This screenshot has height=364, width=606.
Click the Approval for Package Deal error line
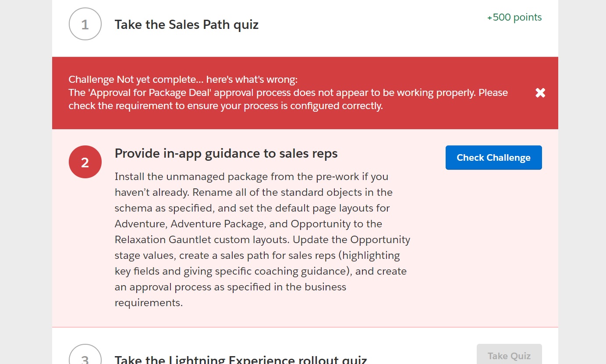coord(288,93)
